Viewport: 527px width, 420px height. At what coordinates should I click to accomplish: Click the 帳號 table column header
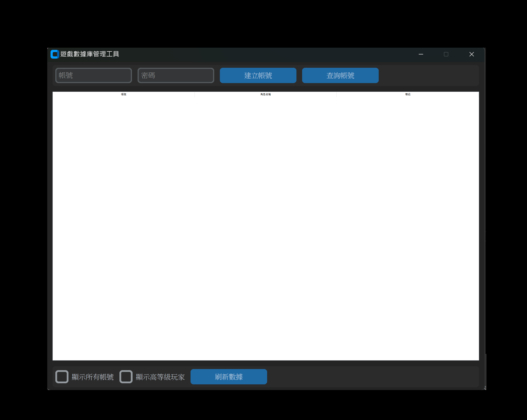point(124,94)
